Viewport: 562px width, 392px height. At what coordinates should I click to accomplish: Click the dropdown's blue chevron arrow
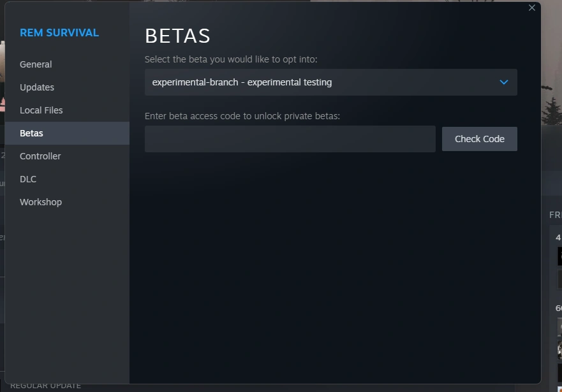tap(503, 82)
